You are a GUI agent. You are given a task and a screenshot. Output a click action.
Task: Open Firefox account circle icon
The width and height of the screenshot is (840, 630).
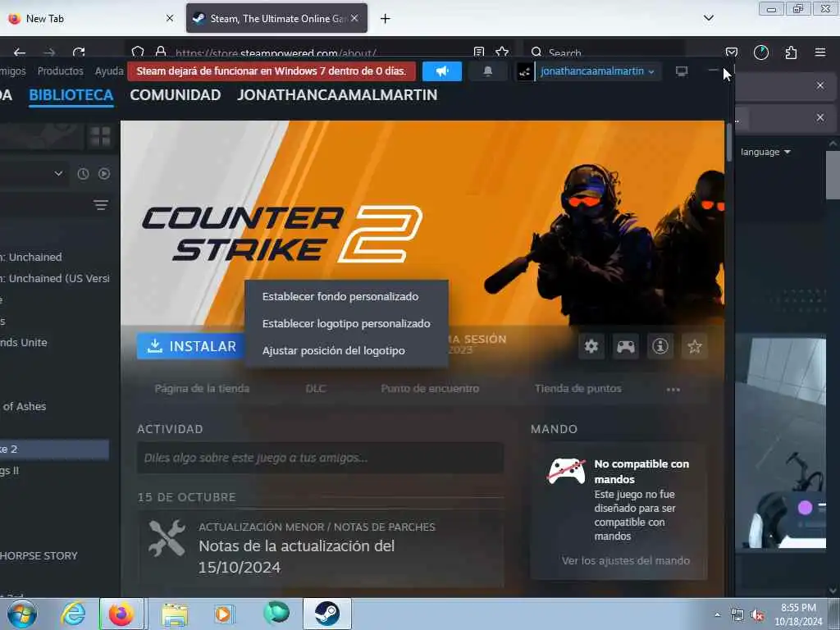click(761, 52)
